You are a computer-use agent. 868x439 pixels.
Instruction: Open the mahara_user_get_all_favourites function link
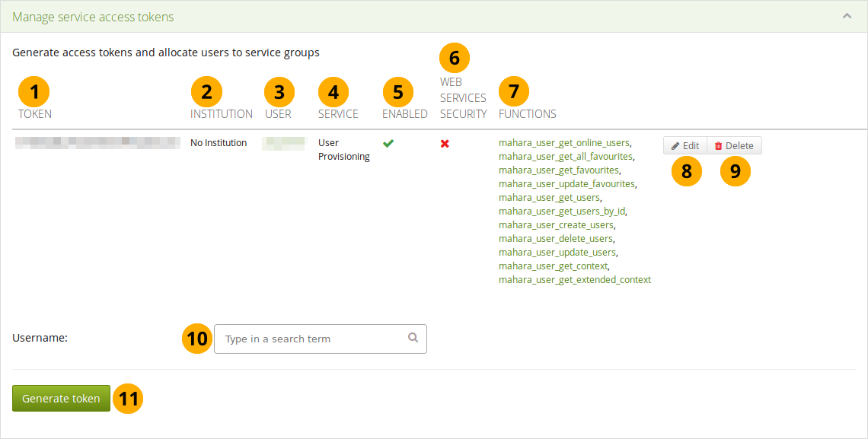[565, 156]
